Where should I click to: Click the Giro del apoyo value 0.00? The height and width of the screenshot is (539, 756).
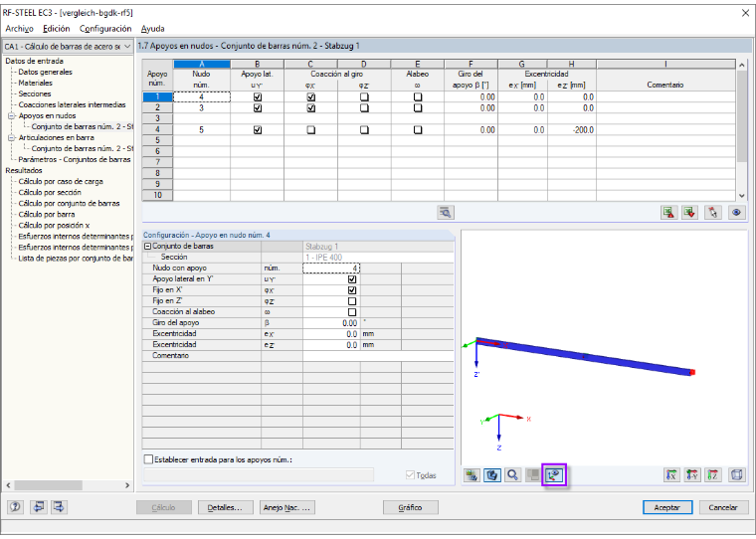pyautogui.click(x=331, y=323)
